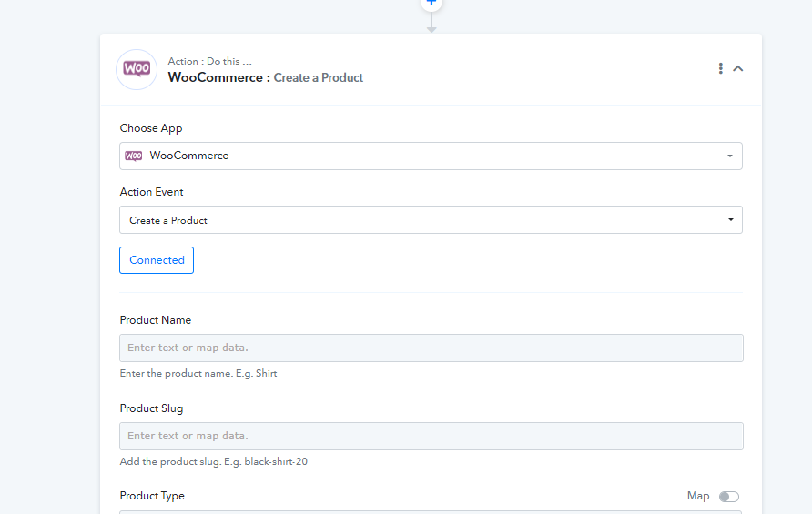Viewport: 812px width, 514px height.
Task: Click the 'Action : Do this ...' label
Action: tap(209, 61)
